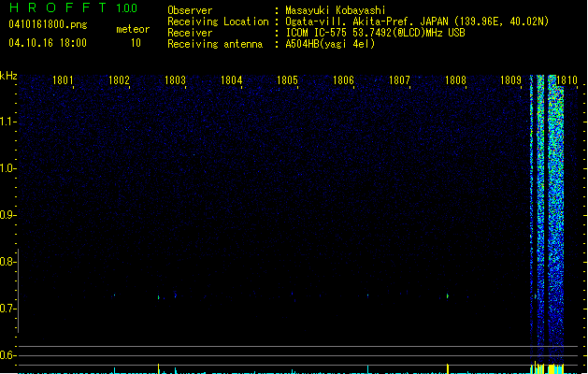Click the date stamp 04.10.16 18:00

[48, 43]
